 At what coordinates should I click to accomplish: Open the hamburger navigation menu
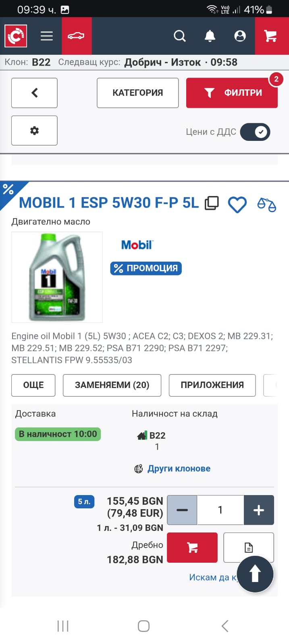(x=47, y=36)
